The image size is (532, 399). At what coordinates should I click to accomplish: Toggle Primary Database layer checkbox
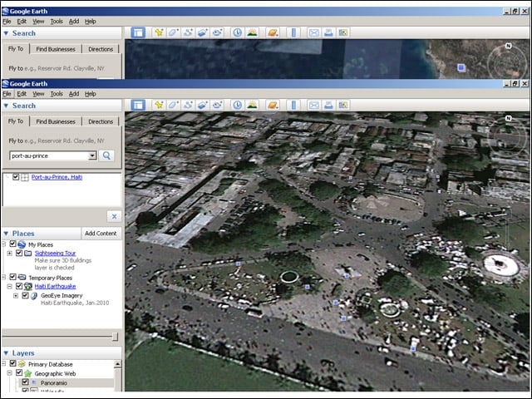point(13,363)
